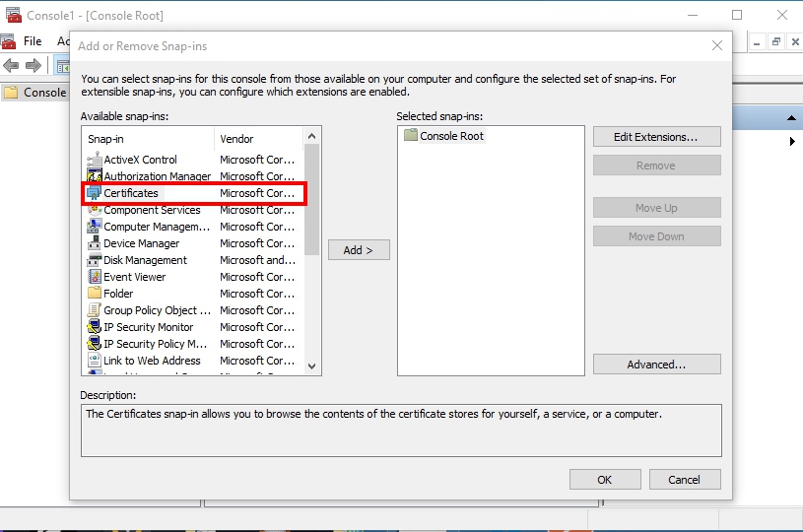The width and height of the screenshot is (803, 532).
Task: Select the ActiveX Control row text
Action: tap(140, 160)
